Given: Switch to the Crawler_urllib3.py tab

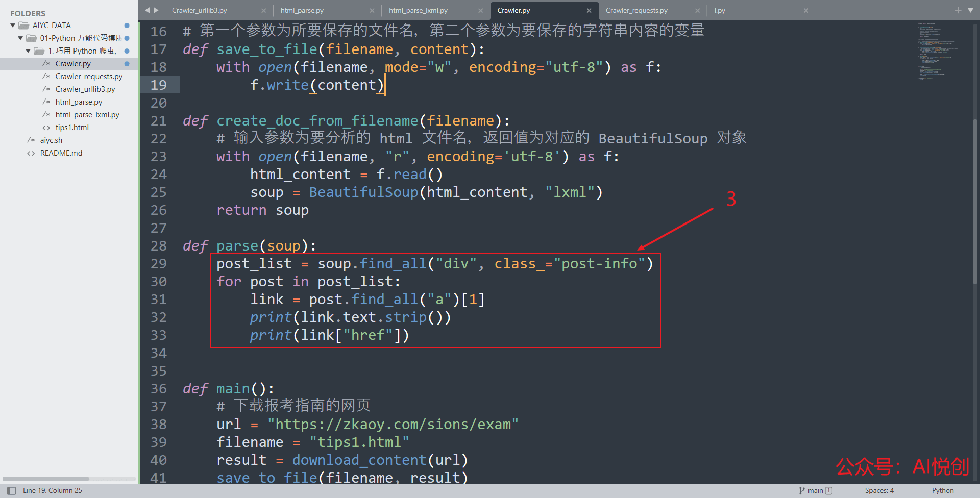Looking at the screenshot, I should click(x=199, y=10).
